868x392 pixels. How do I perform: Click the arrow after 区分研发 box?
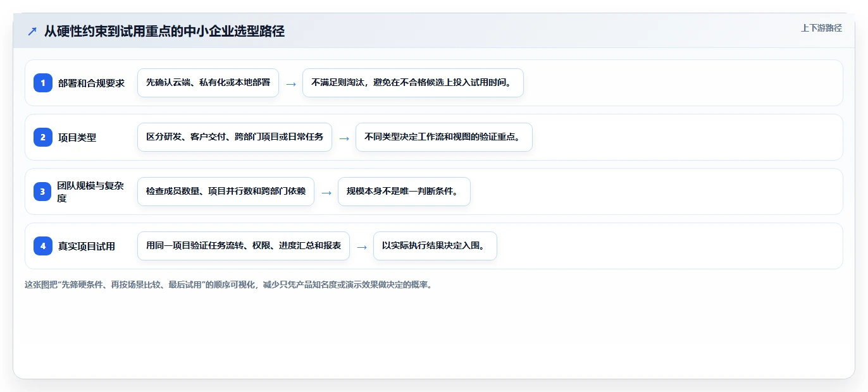click(344, 138)
